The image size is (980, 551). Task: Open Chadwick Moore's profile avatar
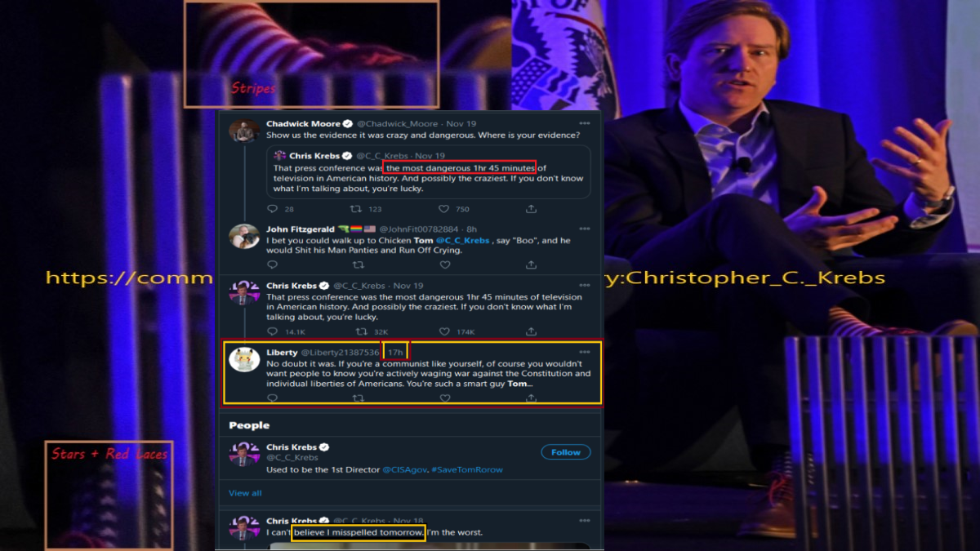(x=243, y=131)
